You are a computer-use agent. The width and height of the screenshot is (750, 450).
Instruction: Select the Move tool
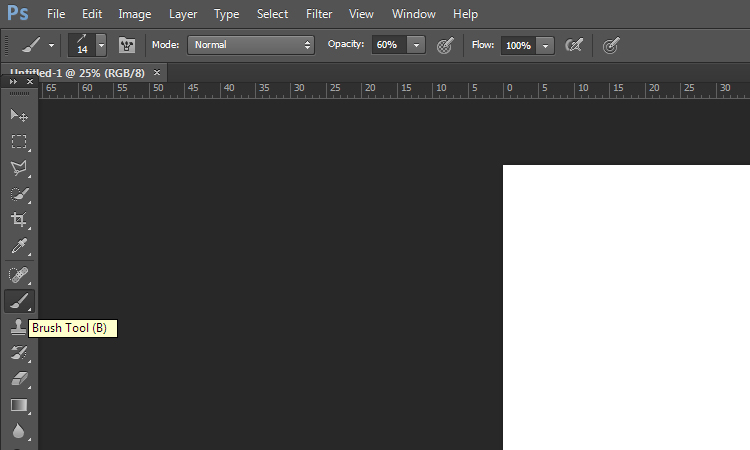19,115
